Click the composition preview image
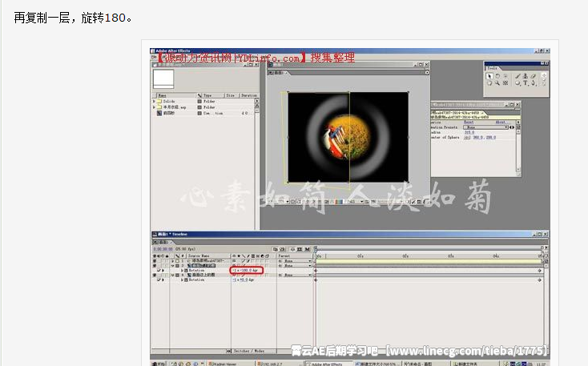This screenshot has height=366, width=588. pos(348,137)
